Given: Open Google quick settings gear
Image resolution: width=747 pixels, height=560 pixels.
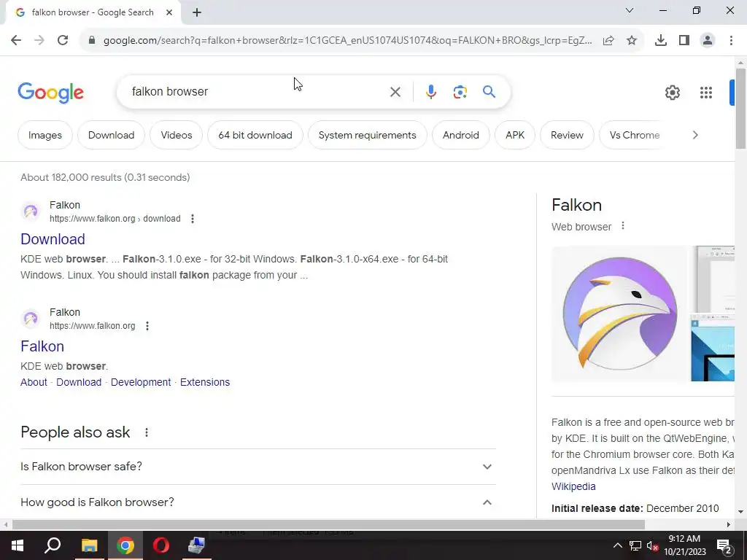Looking at the screenshot, I should click(x=672, y=93).
